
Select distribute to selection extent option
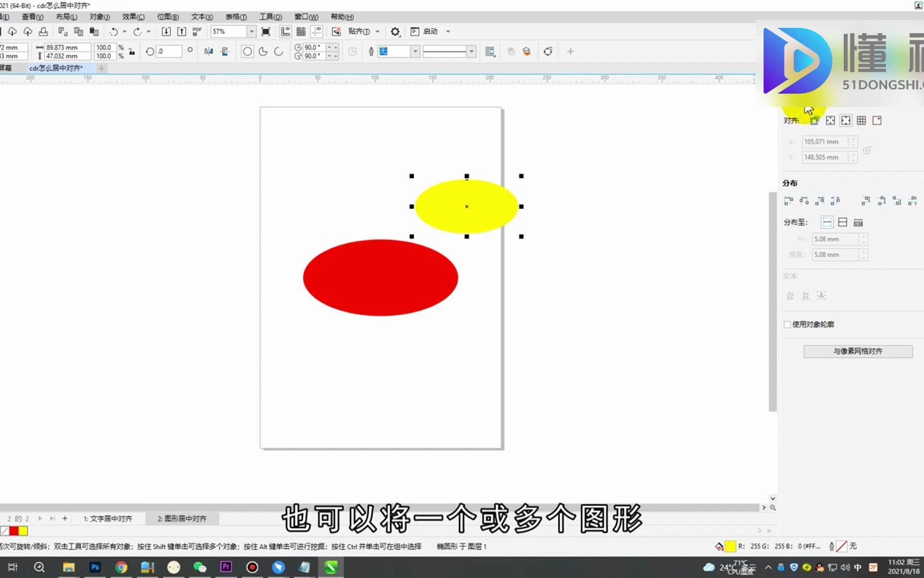[827, 222]
